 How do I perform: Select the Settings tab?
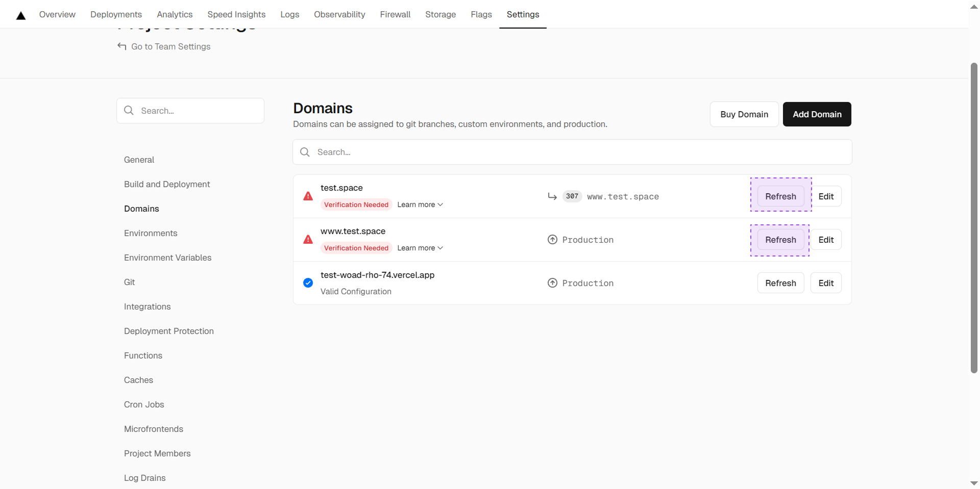(523, 14)
